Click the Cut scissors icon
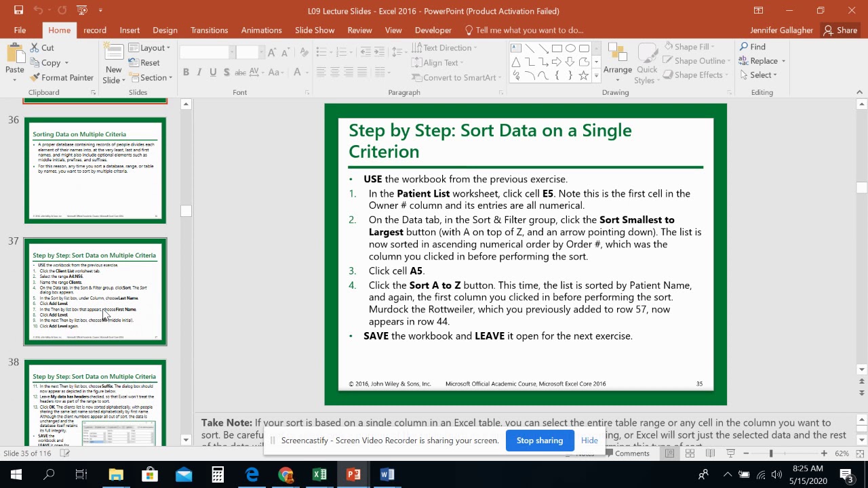868x488 pixels. coord(35,48)
